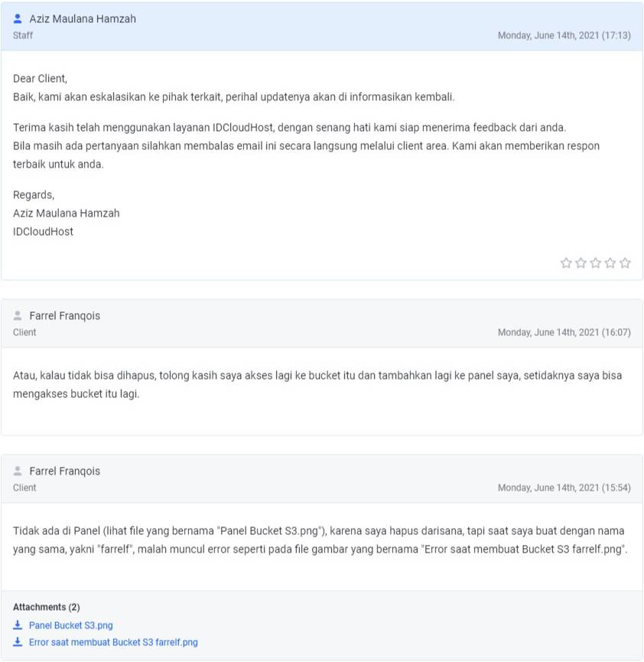644x662 pixels.
Task: Rate the staff reply three stars
Action: point(596,263)
